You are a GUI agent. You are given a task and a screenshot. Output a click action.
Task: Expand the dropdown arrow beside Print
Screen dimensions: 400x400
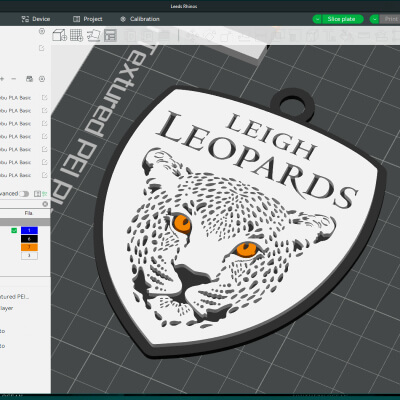click(x=375, y=19)
